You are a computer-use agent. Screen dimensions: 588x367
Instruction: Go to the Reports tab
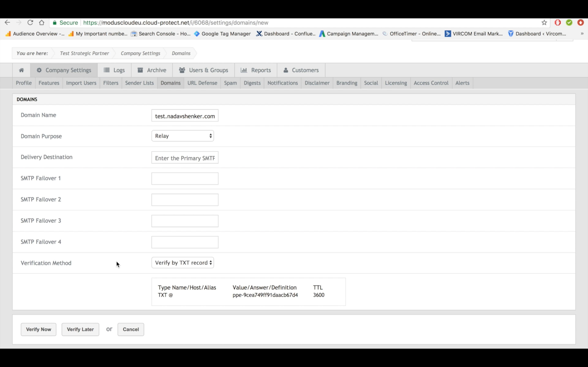point(256,70)
